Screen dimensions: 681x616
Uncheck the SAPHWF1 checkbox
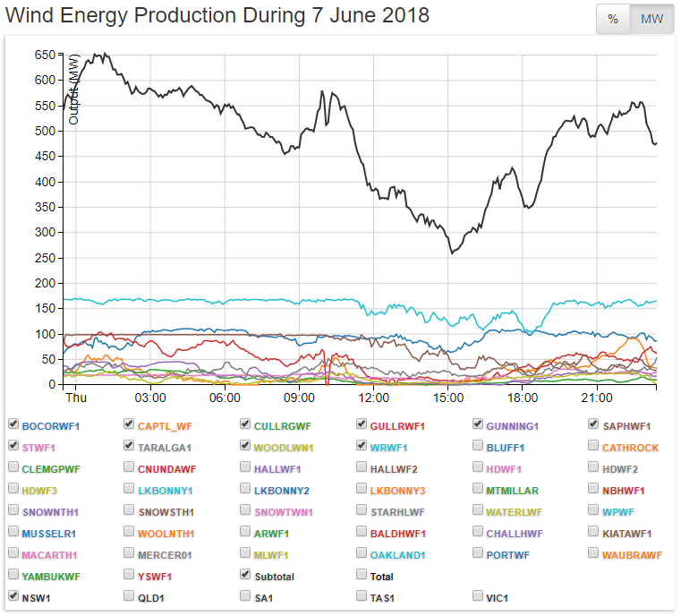pos(595,423)
